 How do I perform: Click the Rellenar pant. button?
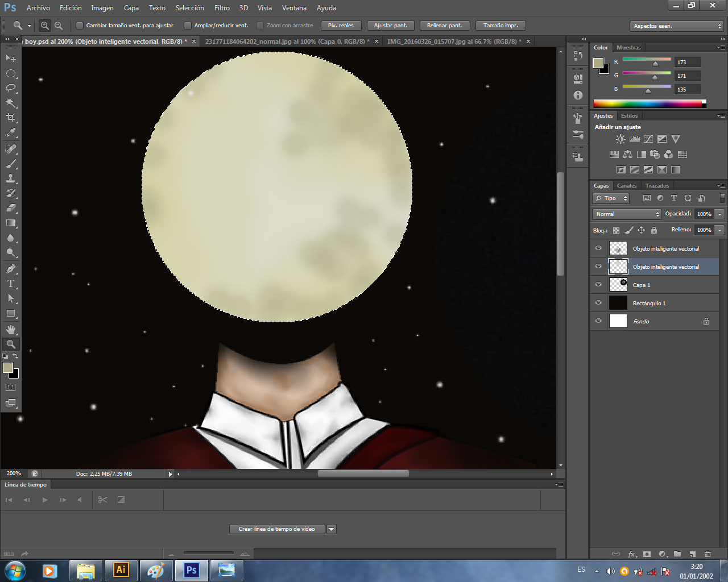[x=445, y=26]
